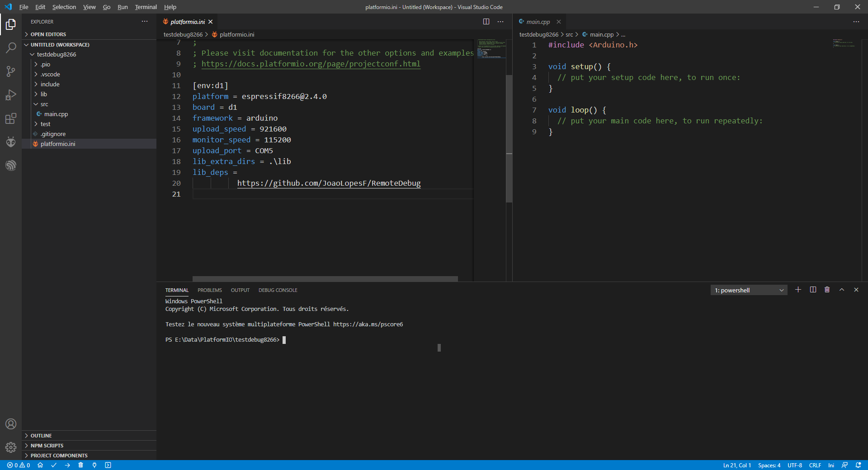Open the Espressif IDF icon in activity bar
868x470 pixels.
click(11, 165)
